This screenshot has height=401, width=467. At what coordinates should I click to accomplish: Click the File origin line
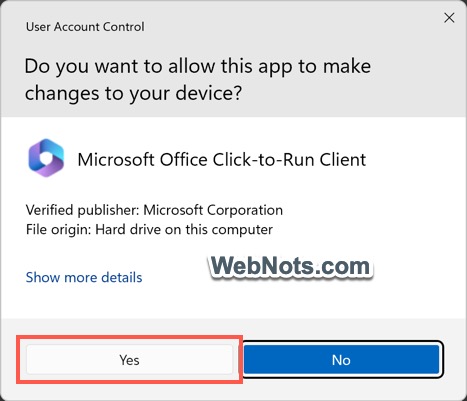pos(149,229)
